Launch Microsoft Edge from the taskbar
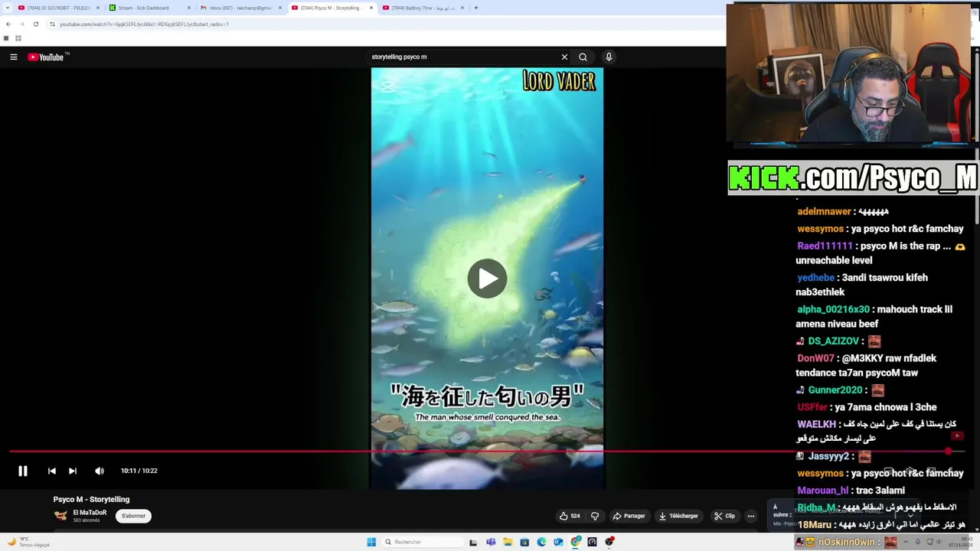Viewport: 980px width, 551px height. [541, 542]
